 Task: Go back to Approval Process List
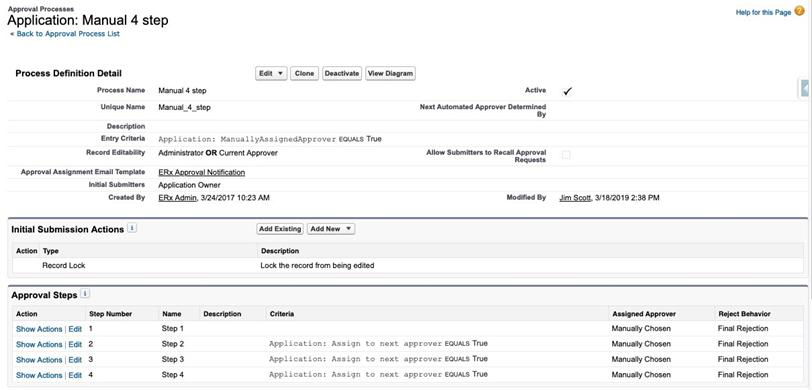point(68,34)
